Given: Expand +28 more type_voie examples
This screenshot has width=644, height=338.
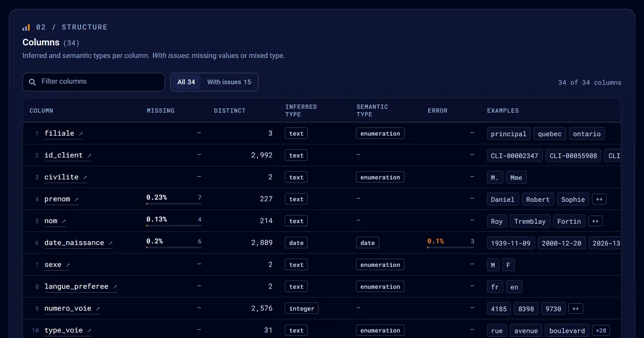Looking at the screenshot, I should [x=601, y=330].
